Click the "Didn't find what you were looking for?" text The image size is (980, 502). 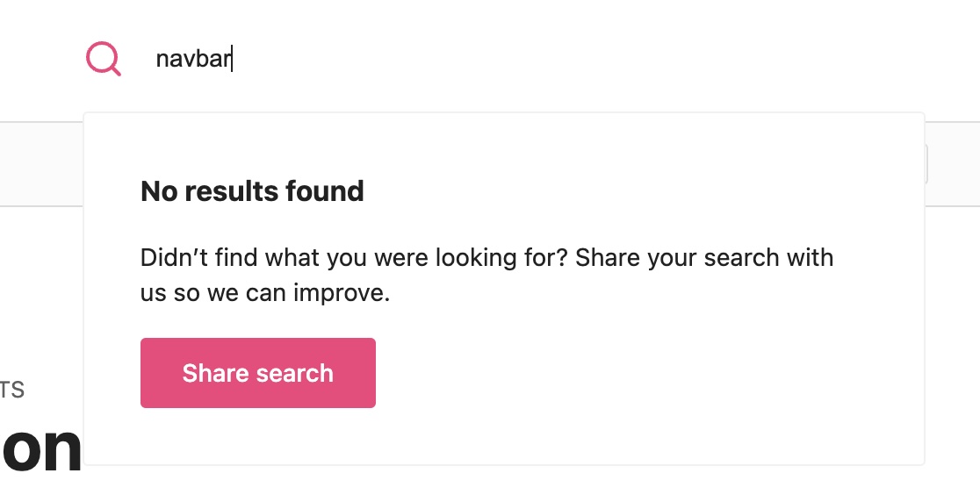354,257
